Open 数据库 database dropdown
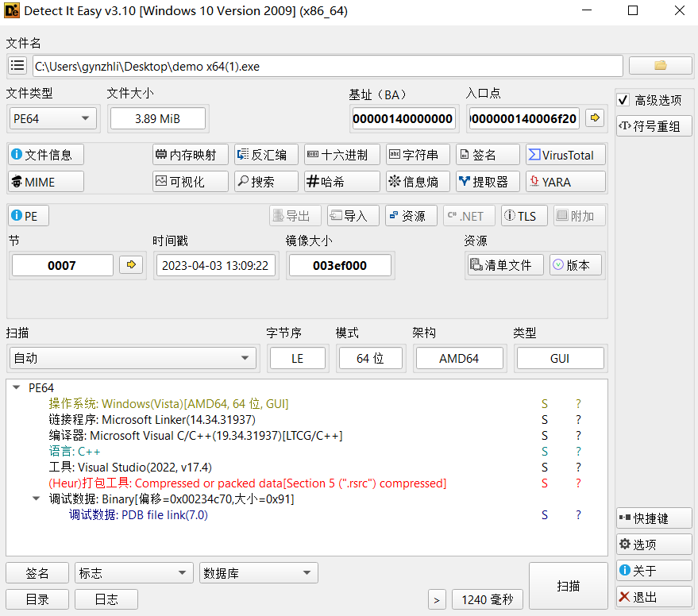The height and width of the screenshot is (616, 698). (259, 573)
